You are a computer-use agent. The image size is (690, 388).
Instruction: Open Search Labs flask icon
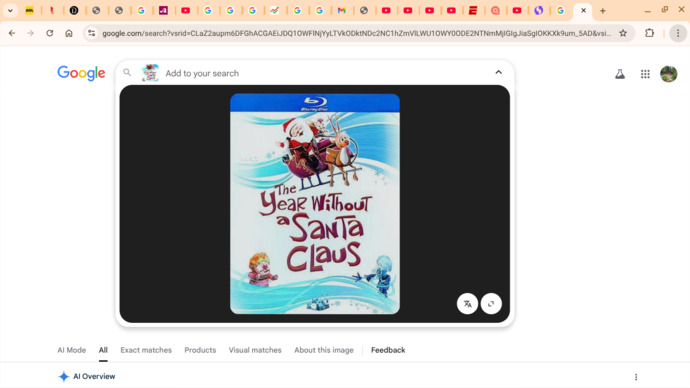tap(620, 74)
